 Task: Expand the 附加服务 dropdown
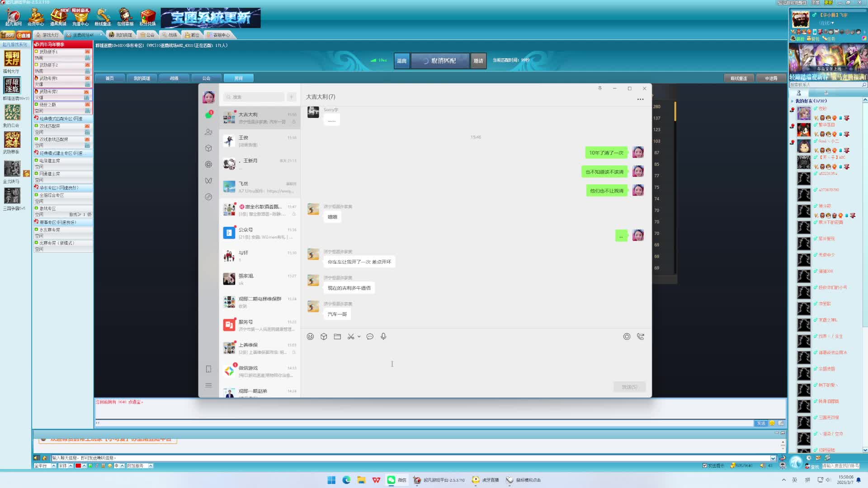point(151,466)
